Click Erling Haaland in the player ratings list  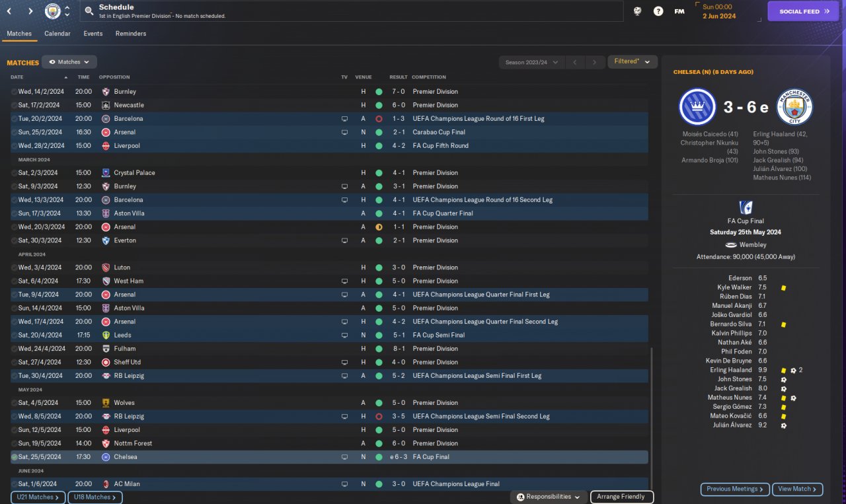pos(731,371)
